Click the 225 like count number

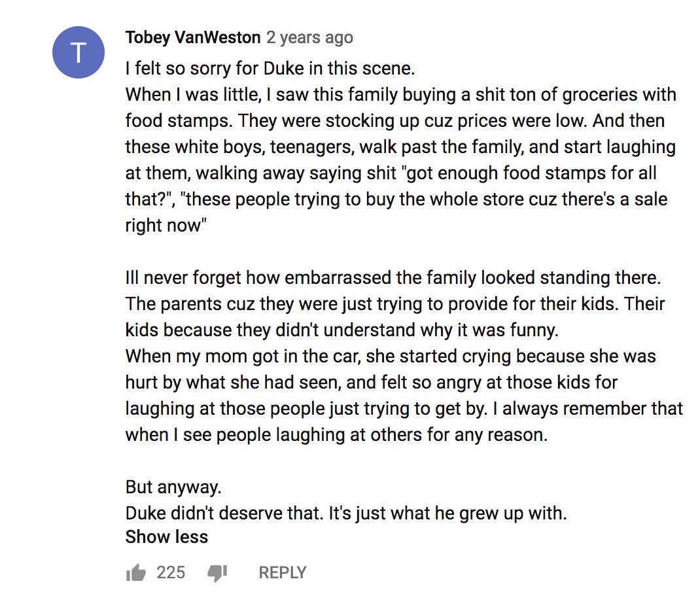[x=171, y=572]
